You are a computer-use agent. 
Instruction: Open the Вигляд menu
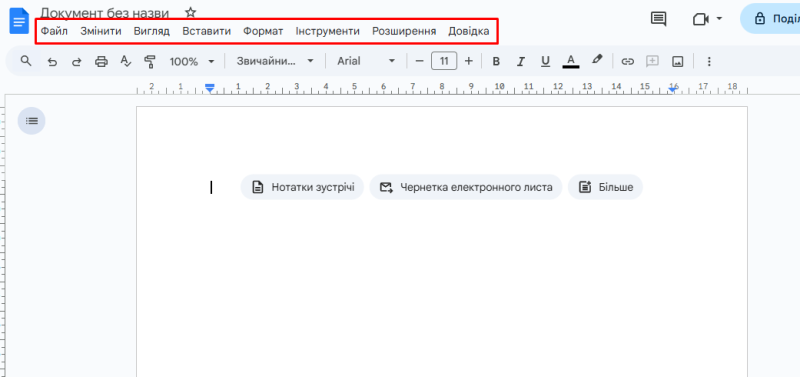pos(152,31)
